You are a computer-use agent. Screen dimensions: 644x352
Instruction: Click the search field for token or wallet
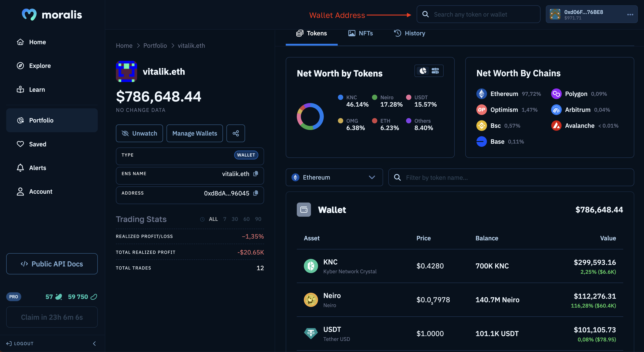pyautogui.click(x=478, y=14)
